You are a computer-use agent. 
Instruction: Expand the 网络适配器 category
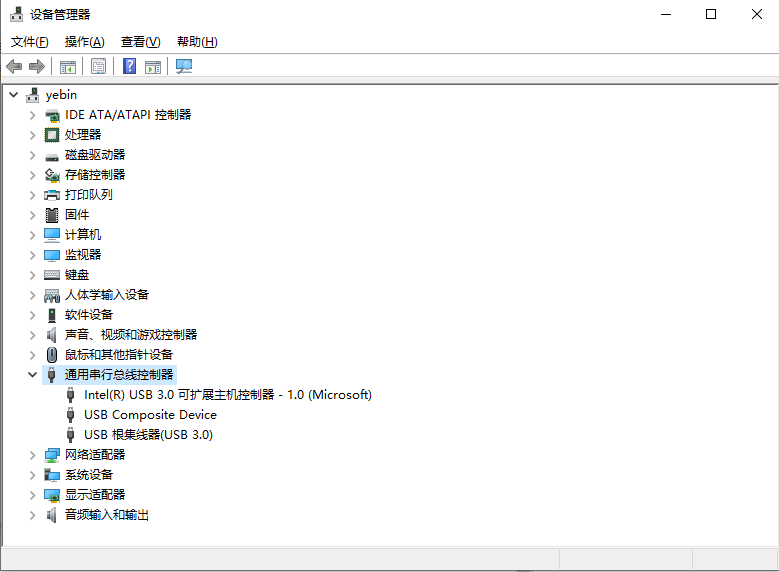32,455
